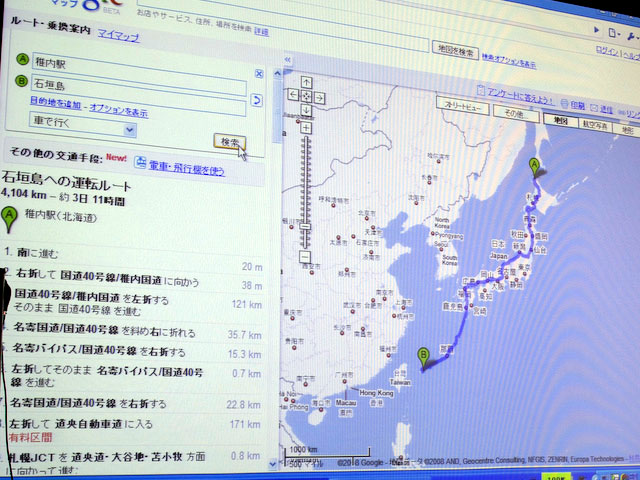Click the 検索 route search button
This screenshot has width=640, height=480.
[x=229, y=142]
